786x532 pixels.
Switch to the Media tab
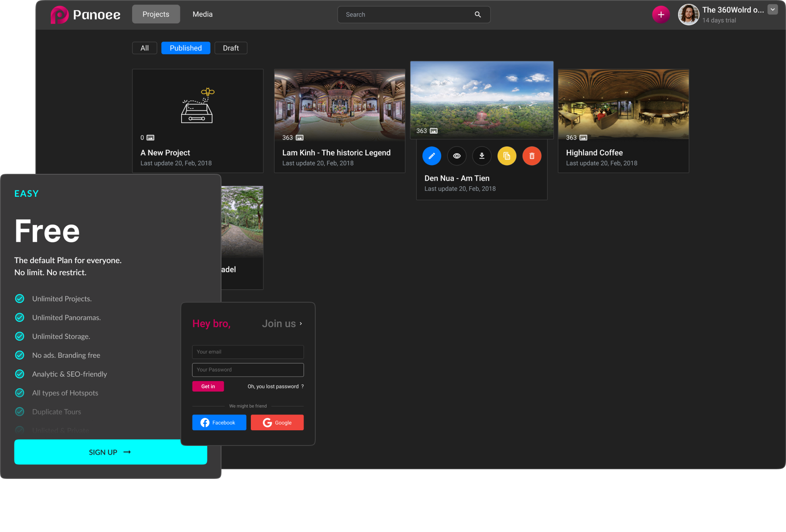coord(202,14)
